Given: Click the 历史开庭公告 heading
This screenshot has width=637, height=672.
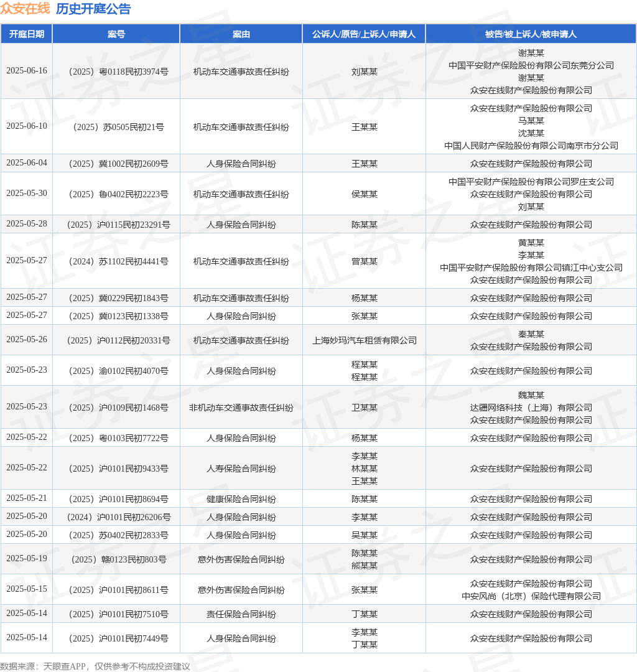Looking at the screenshot, I should (93, 9).
